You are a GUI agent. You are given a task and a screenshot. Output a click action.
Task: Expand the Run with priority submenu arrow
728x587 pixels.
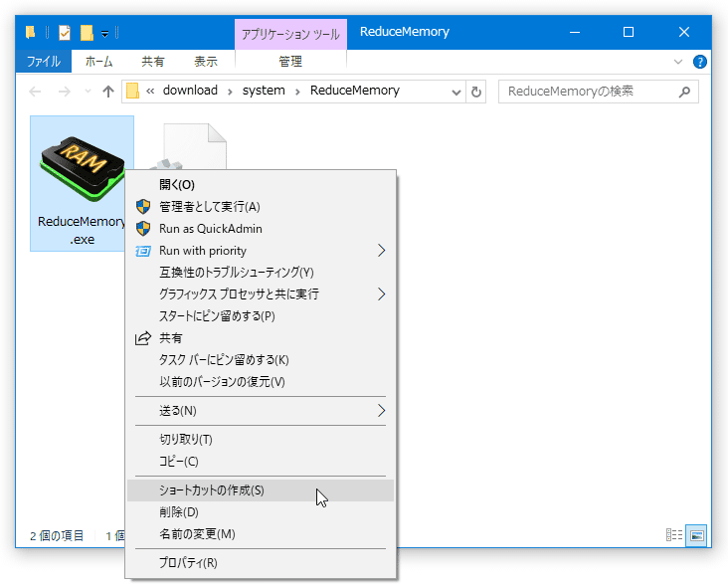click(381, 251)
